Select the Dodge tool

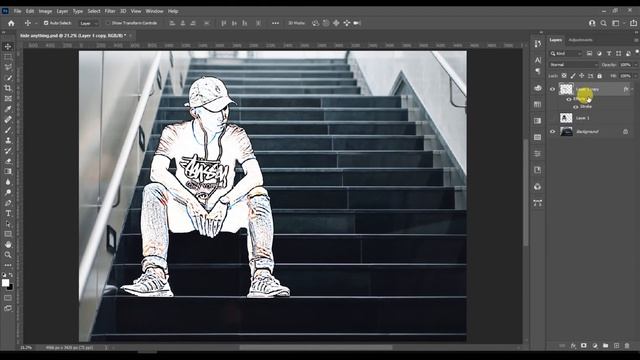(8, 192)
